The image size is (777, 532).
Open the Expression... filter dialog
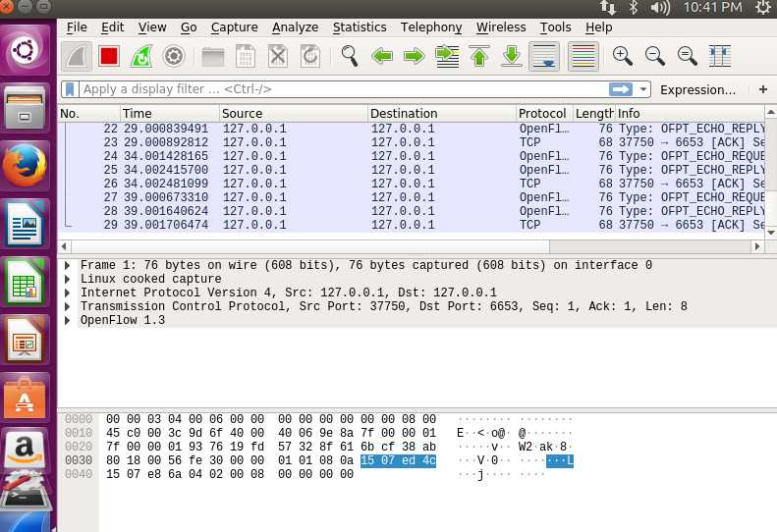point(697,89)
